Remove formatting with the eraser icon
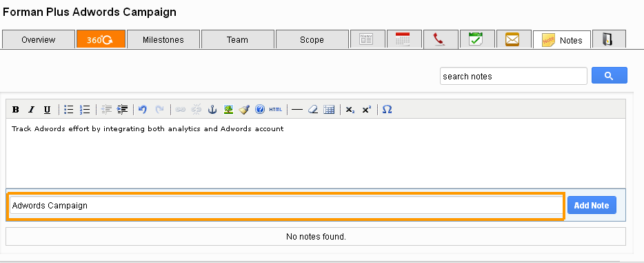This screenshot has height=263, width=644. [x=313, y=109]
